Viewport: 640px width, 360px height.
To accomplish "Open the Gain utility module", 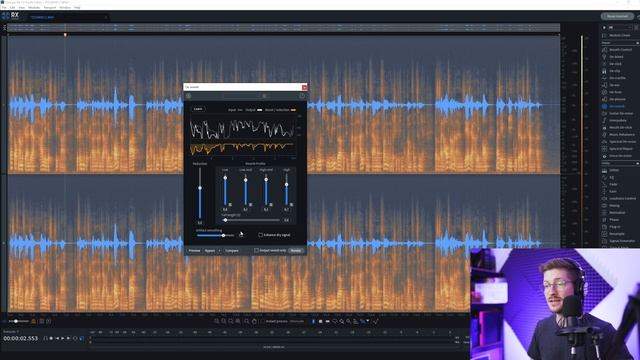I will [613, 191].
